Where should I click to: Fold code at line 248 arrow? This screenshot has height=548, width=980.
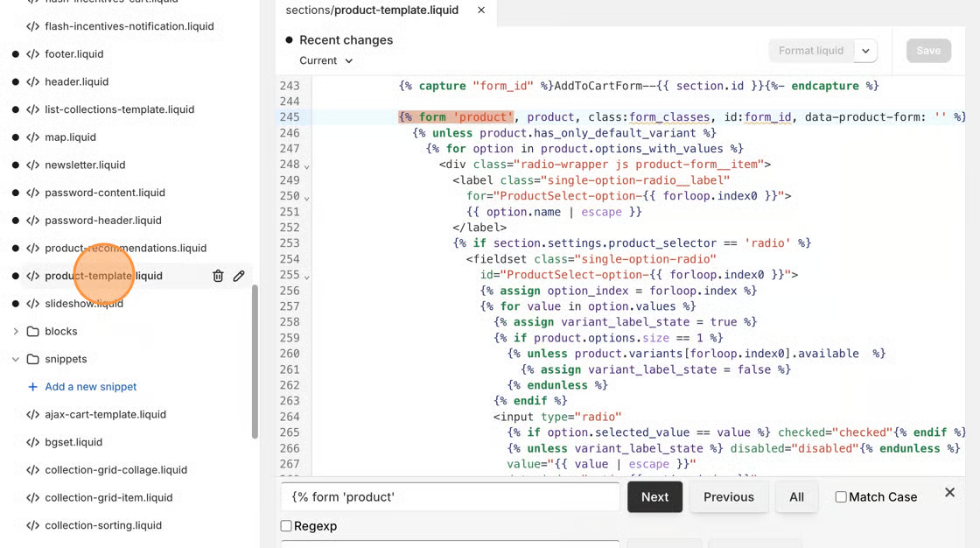[x=306, y=165]
